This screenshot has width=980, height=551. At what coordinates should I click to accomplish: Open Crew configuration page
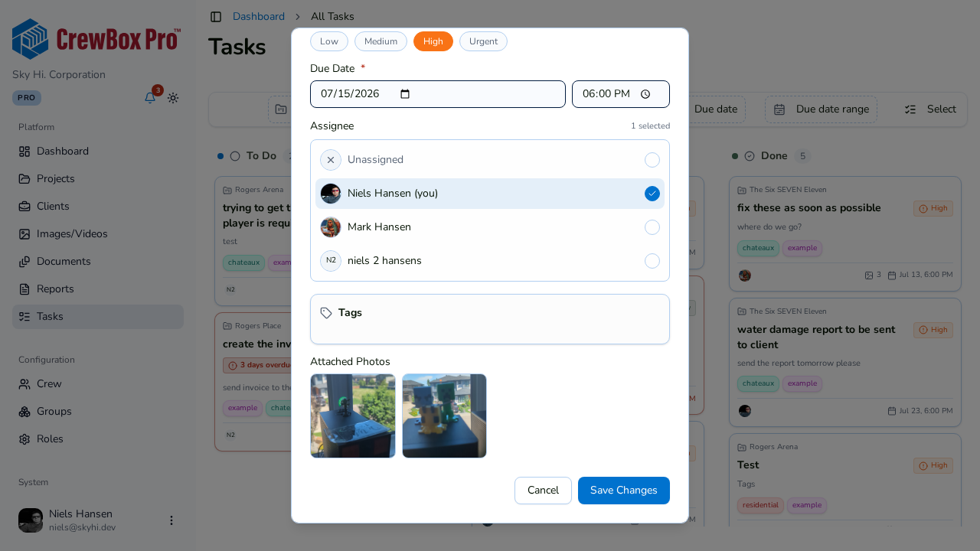[98, 384]
